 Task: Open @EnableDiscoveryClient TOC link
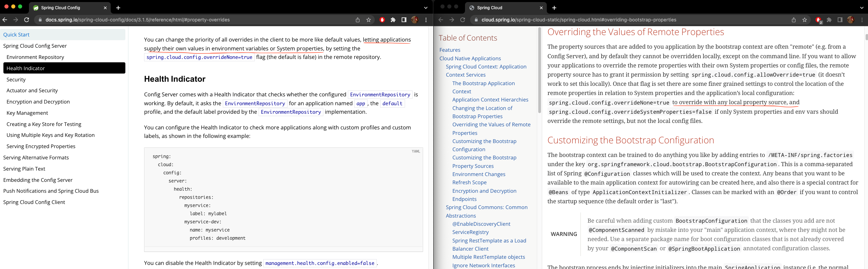pos(481,224)
